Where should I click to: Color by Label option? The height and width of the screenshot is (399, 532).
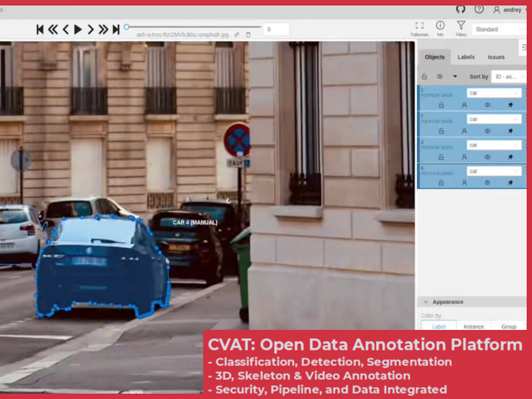(439, 326)
